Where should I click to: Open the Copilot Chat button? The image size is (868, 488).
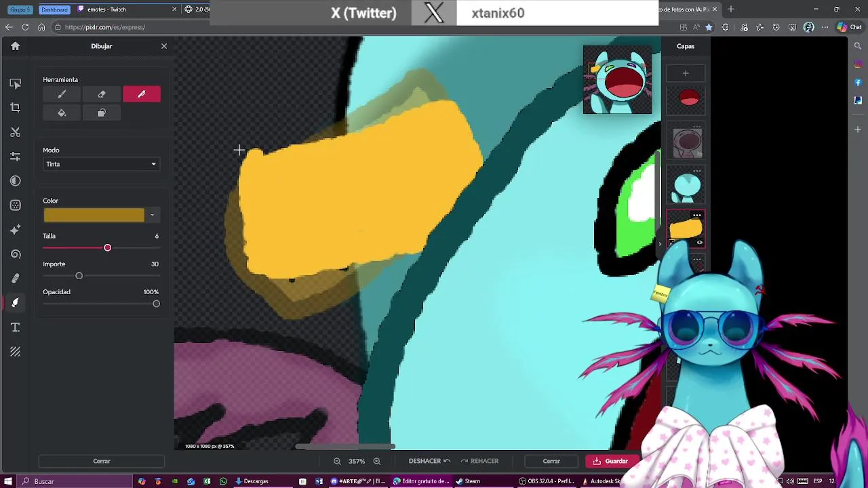point(849,27)
